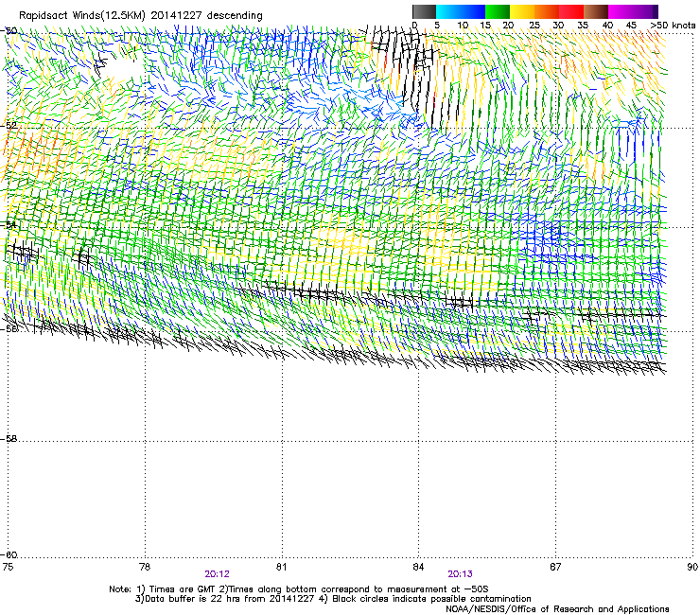Image resolution: width=700 pixels, height=615 pixels.
Task: Click legend tick label 40
Action: point(607,26)
